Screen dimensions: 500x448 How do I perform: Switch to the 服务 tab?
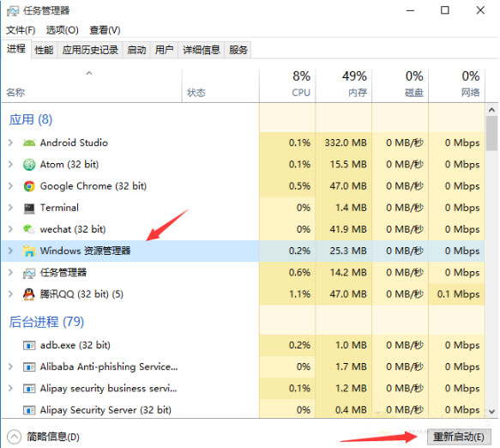[x=238, y=50]
